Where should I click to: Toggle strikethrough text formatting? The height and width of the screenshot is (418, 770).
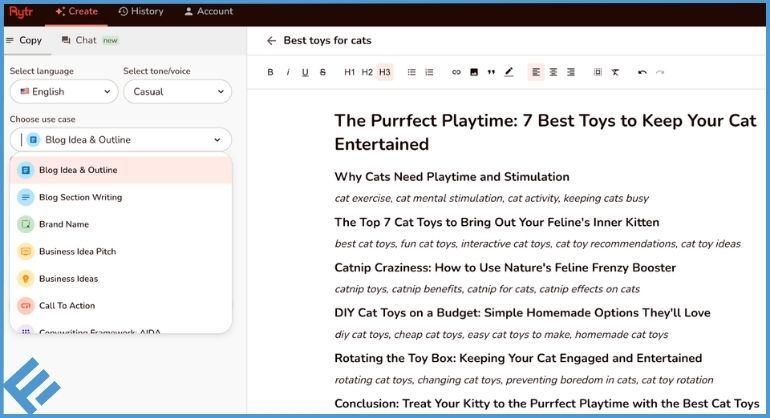[x=323, y=72]
